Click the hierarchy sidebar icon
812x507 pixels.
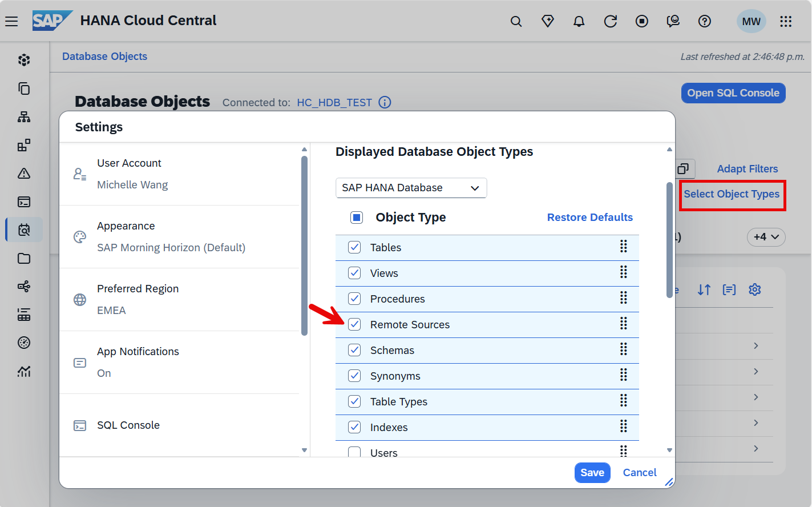24,117
